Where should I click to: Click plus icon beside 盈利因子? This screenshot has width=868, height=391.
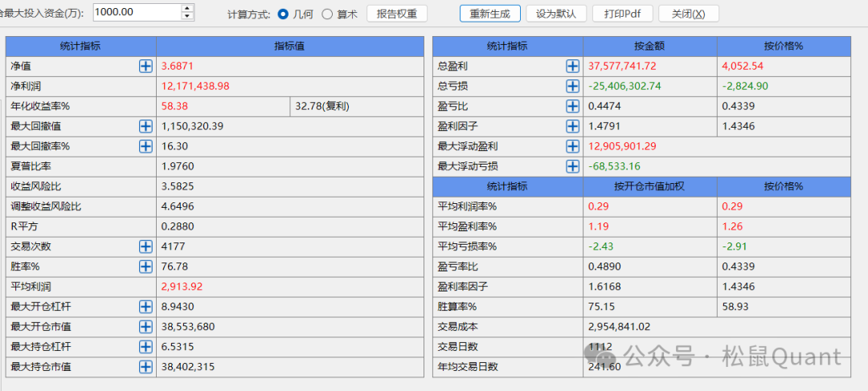coord(572,126)
